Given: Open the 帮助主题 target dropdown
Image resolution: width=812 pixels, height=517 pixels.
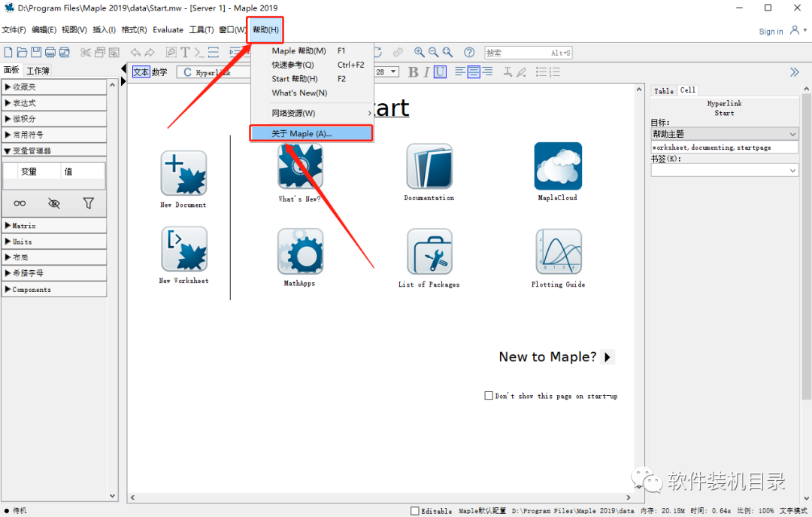Looking at the screenshot, I should point(725,134).
